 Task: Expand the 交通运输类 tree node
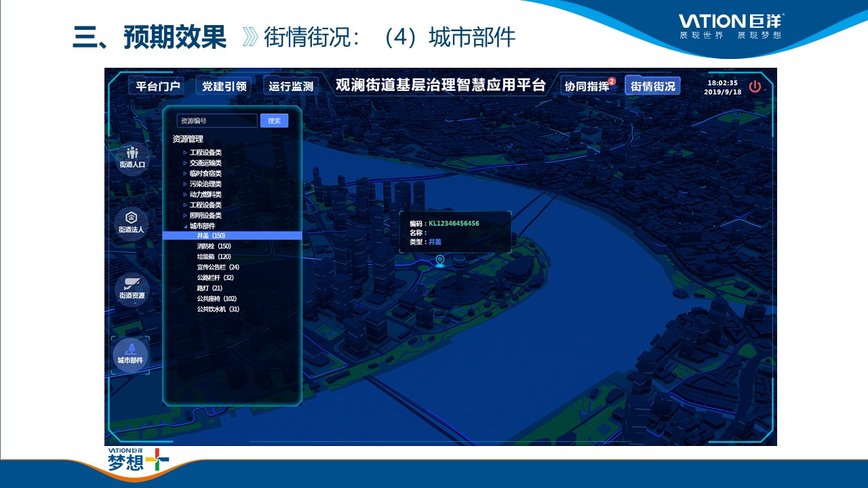pos(185,163)
